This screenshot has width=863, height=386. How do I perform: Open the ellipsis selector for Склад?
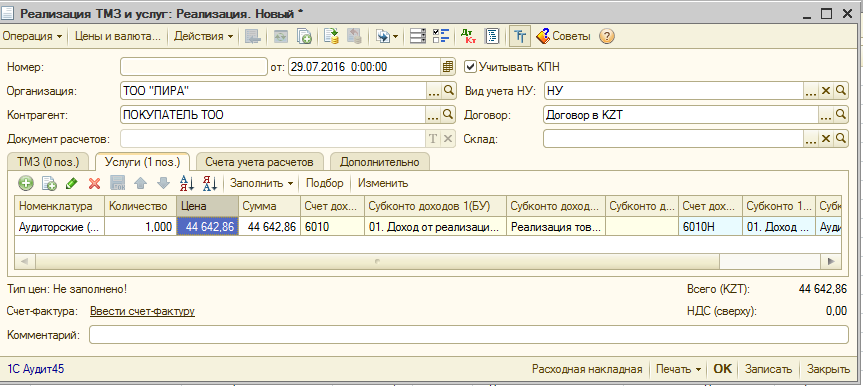811,138
